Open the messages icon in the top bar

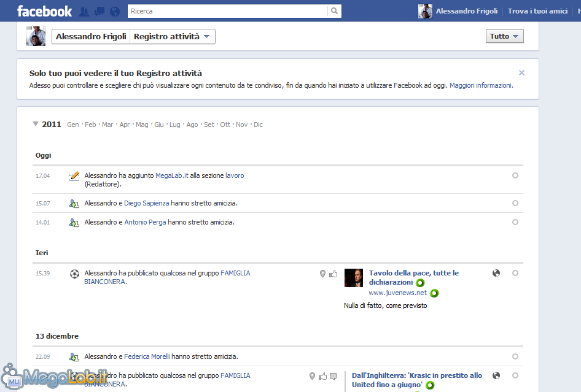99,12
